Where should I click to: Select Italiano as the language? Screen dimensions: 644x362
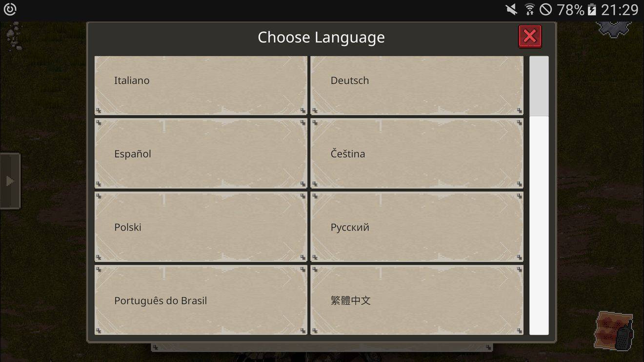[201, 86]
